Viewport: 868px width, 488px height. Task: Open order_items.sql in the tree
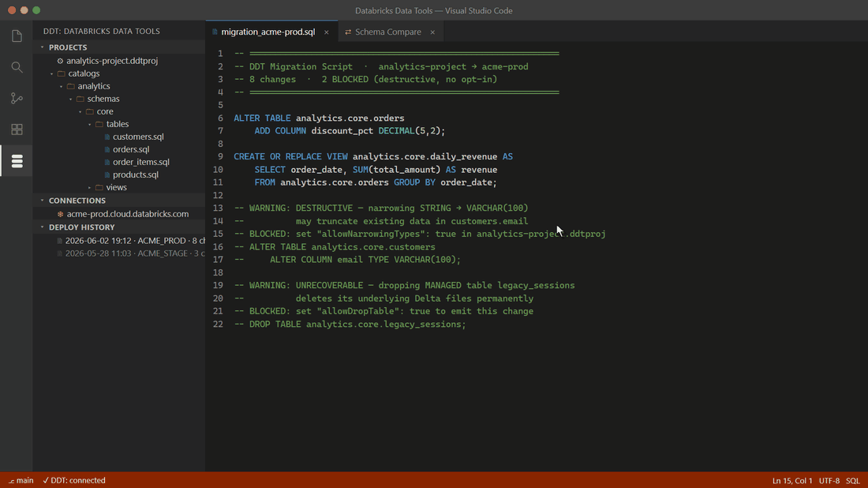pyautogui.click(x=141, y=163)
